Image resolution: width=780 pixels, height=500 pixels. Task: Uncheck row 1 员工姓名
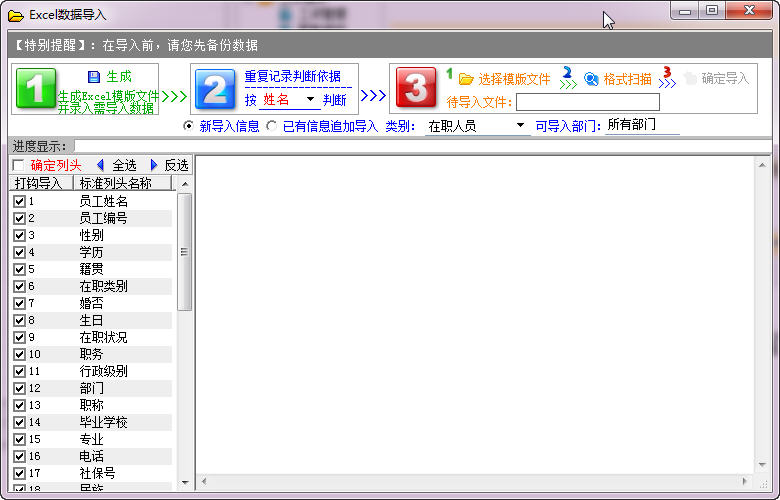tap(19, 201)
